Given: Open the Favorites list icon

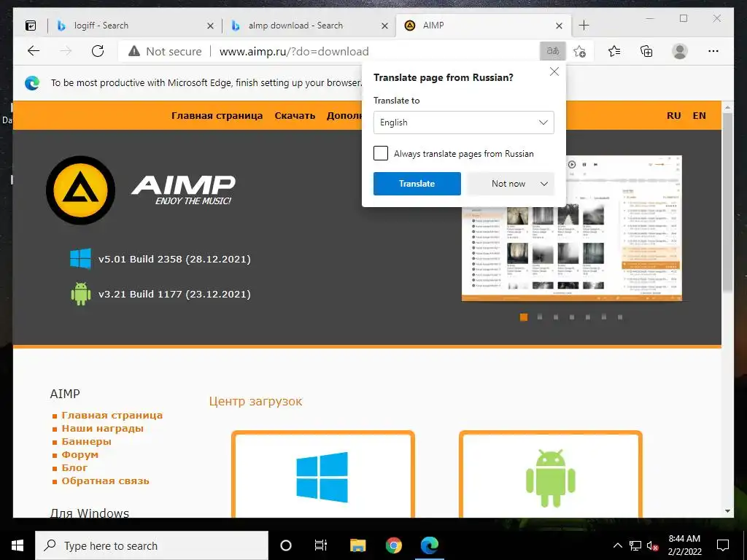Looking at the screenshot, I should click(x=614, y=51).
